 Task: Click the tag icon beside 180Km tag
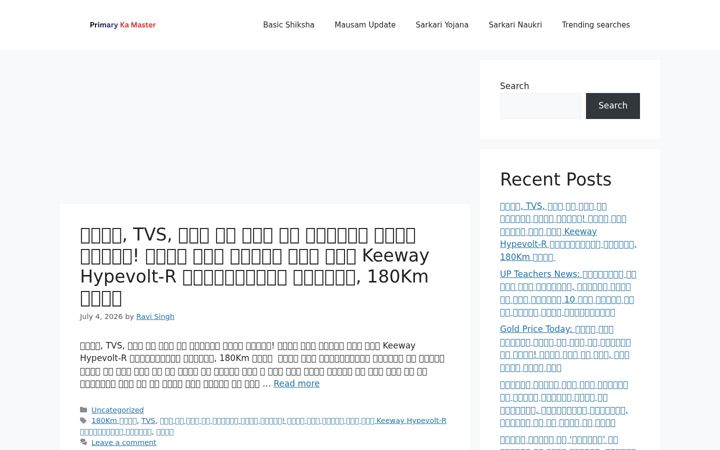pyautogui.click(x=84, y=421)
